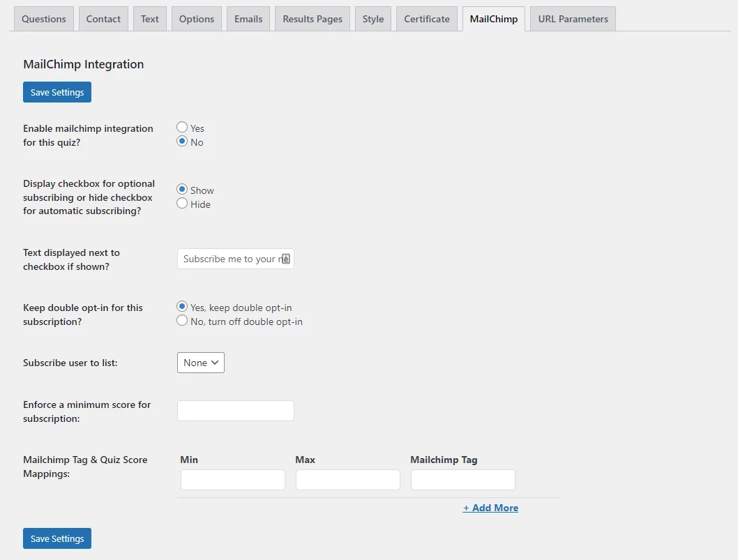738x560 pixels.
Task: Switch to the Emails tab
Action: point(248,19)
